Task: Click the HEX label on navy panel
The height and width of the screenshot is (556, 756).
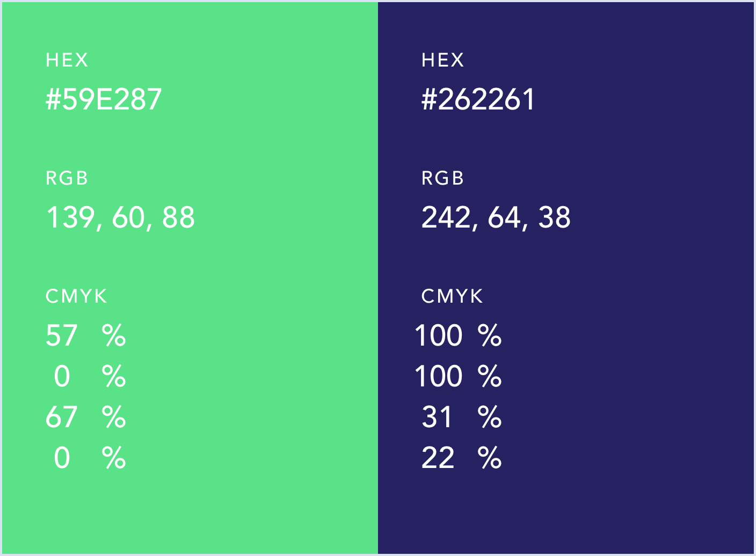Action: tap(442, 60)
